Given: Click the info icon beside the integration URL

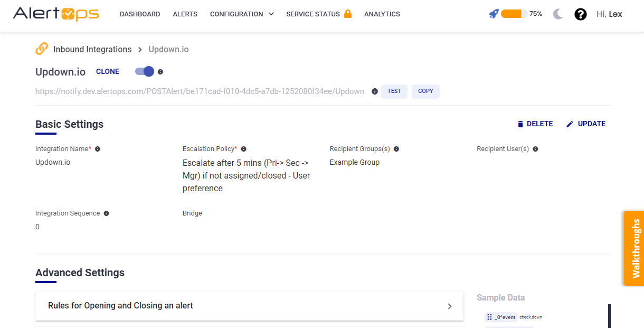Looking at the screenshot, I should pyautogui.click(x=375, y=91).
